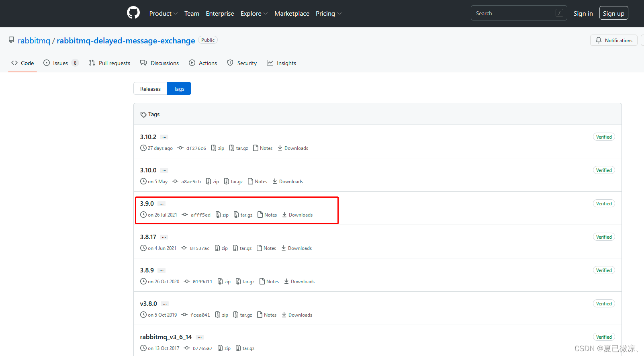Viewport: 644px width, 356px height.
Task: Open tag 3.10.0
Action: pos(148,170)
